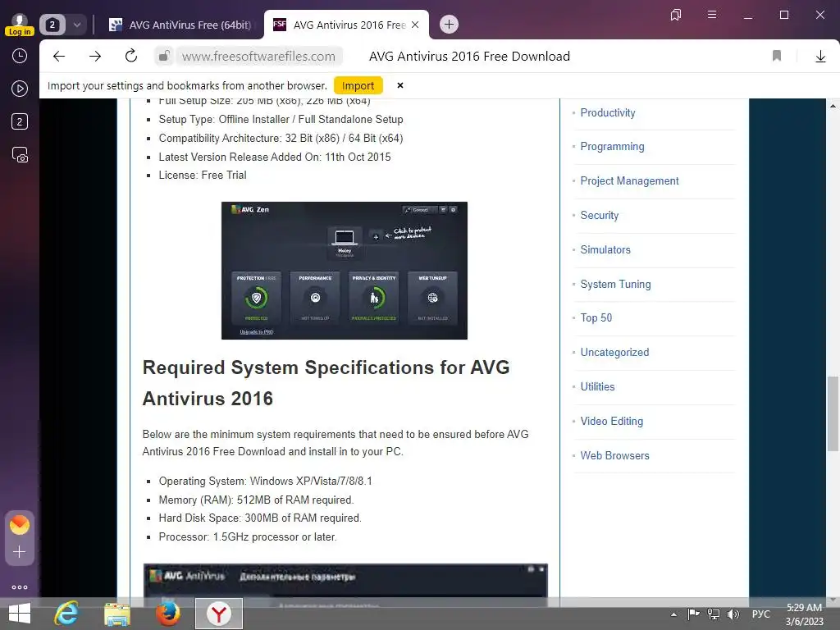Image resolution: width=840 pixels, height=630 pixels.
Task: Launch Internet Explorer from taskbar
Action: pos(66,614)
